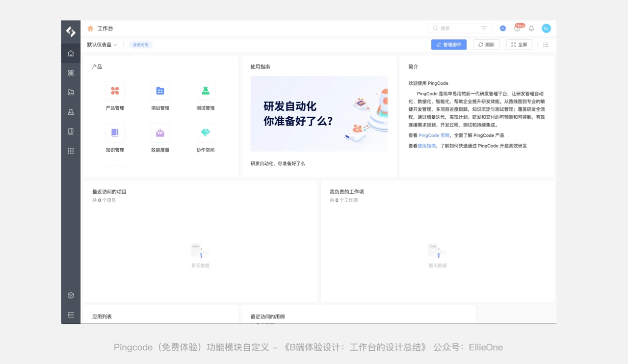628x364 pixels.
Task: Click the 欢迎使用 PingCode text
Action: (x=428, y=83)
